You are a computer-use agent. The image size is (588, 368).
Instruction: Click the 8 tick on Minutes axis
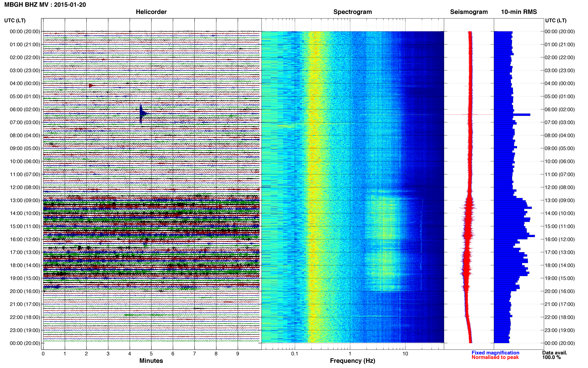point(216,354)
